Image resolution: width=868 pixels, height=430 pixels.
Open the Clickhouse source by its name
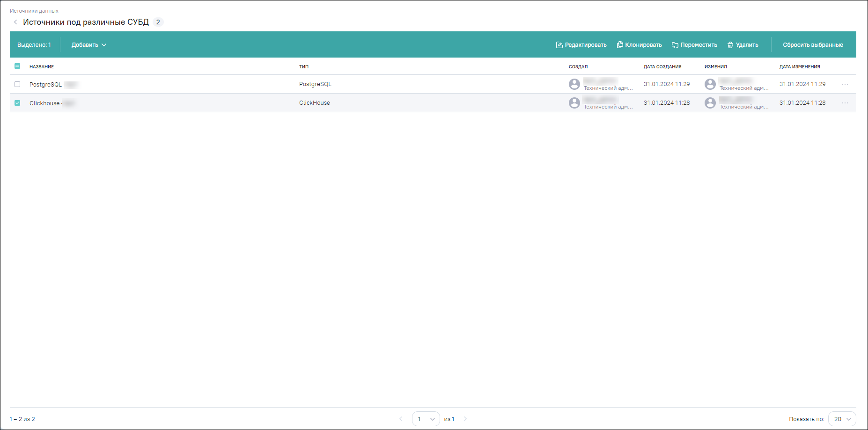pos(44,103)
